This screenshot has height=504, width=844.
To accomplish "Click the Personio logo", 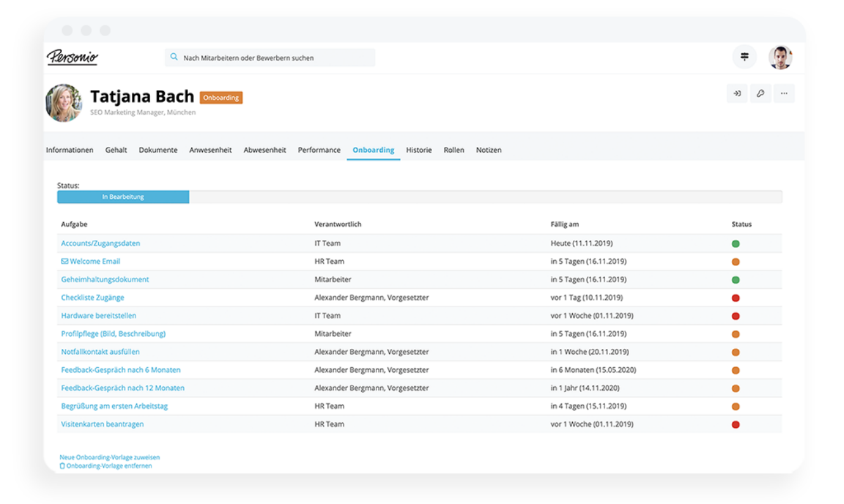I will pos(72,58).
